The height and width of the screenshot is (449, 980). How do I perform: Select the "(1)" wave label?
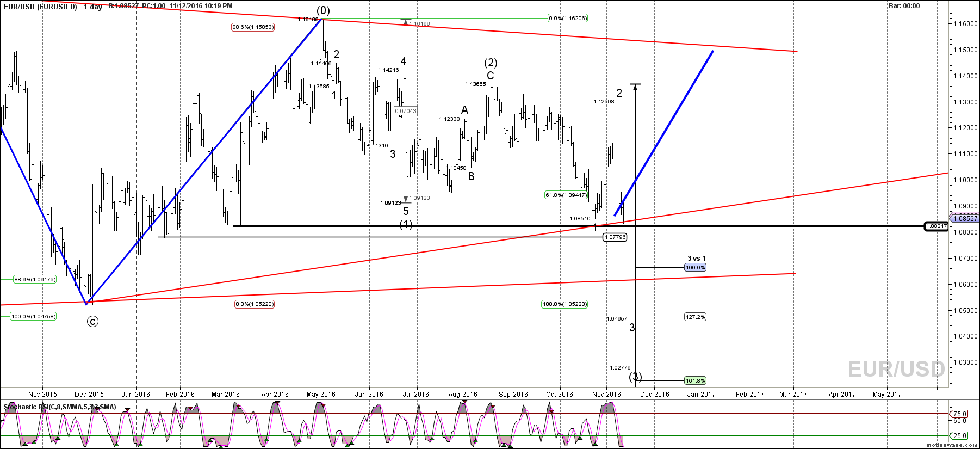click(x=406, y=224)
